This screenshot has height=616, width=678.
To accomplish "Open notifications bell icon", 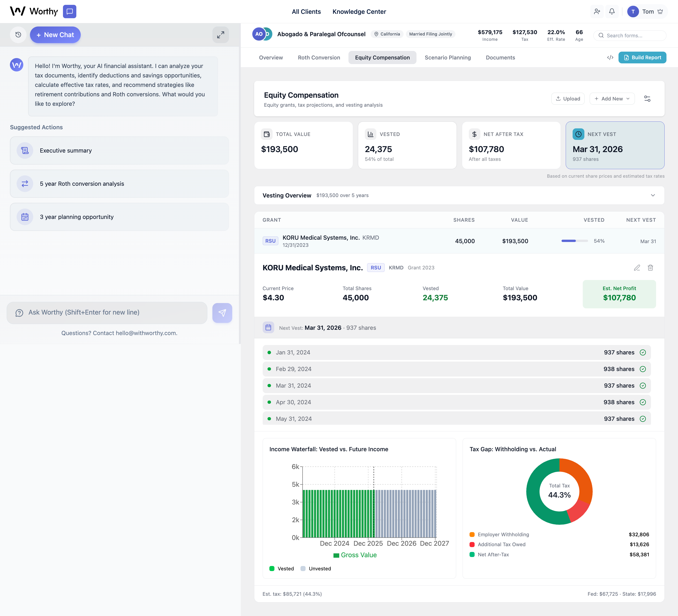I will point(612,12).
